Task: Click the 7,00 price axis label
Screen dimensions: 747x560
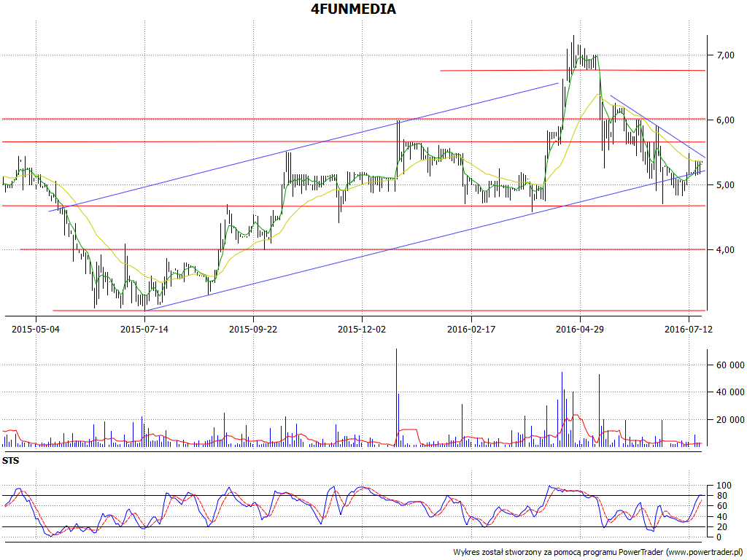Action: coord(726,55)
